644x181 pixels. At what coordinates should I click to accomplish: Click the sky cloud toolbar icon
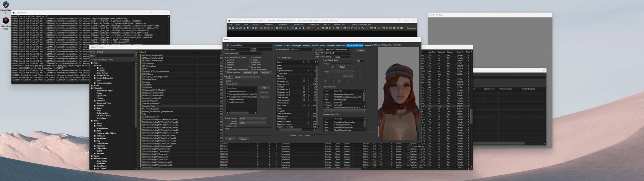pos(296,28)
